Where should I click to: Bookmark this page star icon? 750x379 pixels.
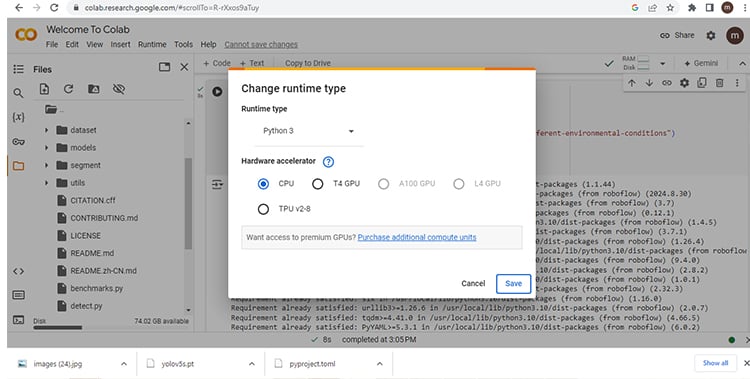tap(670, 8)
